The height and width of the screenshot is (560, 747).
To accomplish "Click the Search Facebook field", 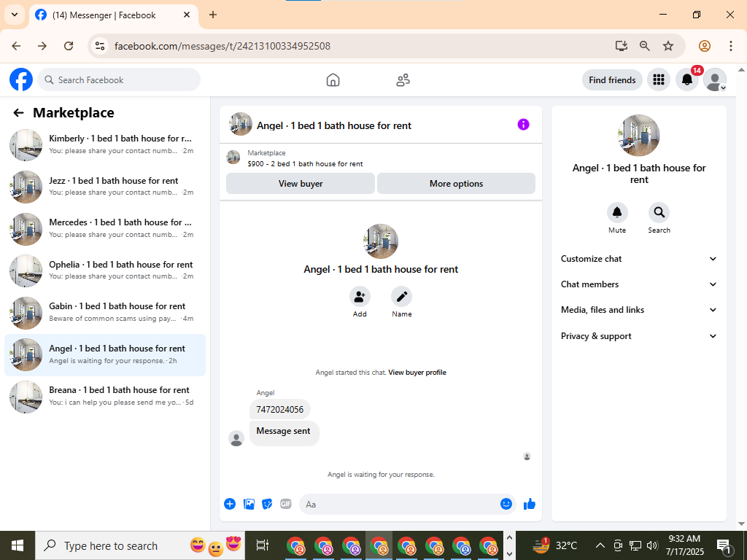I will click(119, 79).
